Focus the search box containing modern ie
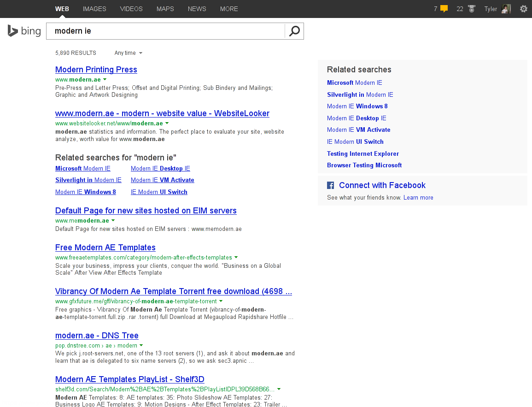532x407 pixels. click(165, 31)
